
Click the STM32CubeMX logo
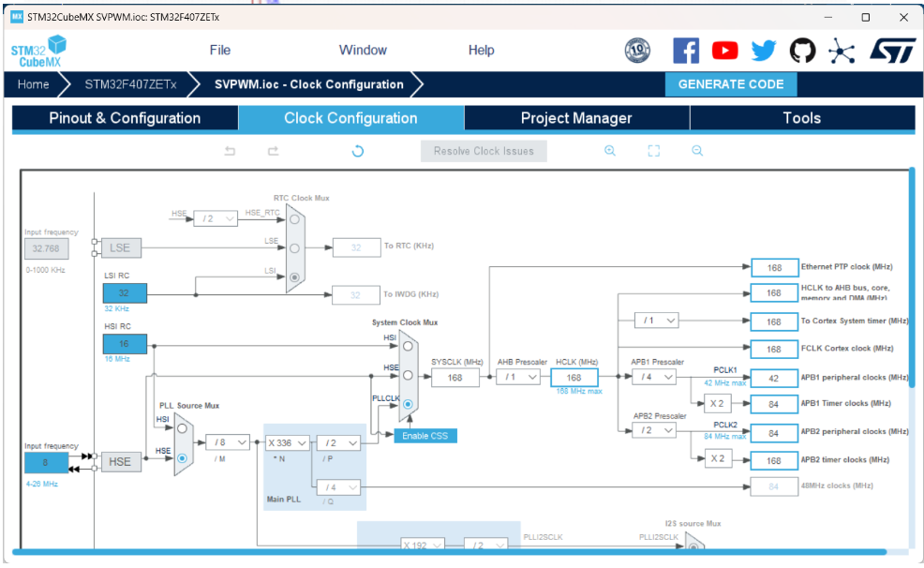tap(38, 52)
